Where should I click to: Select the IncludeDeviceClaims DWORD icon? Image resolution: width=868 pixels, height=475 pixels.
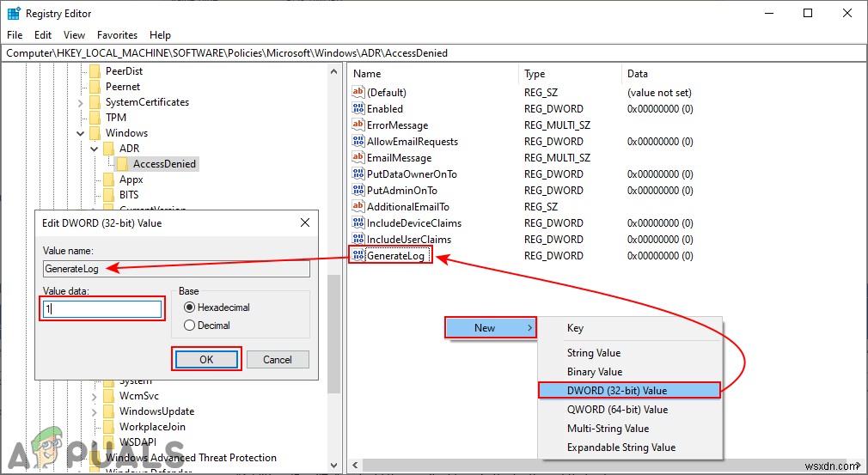point(358,222)
